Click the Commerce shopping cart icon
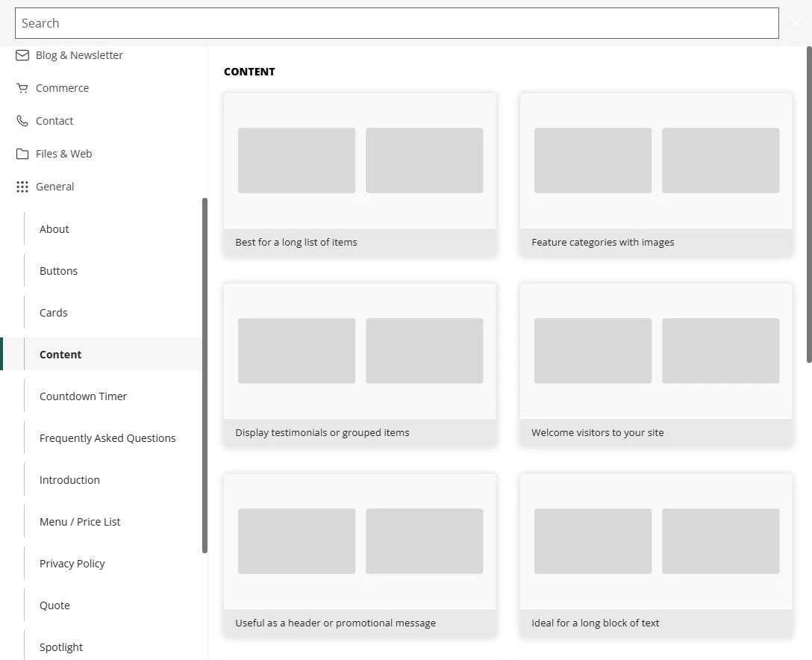 (22, 88)
